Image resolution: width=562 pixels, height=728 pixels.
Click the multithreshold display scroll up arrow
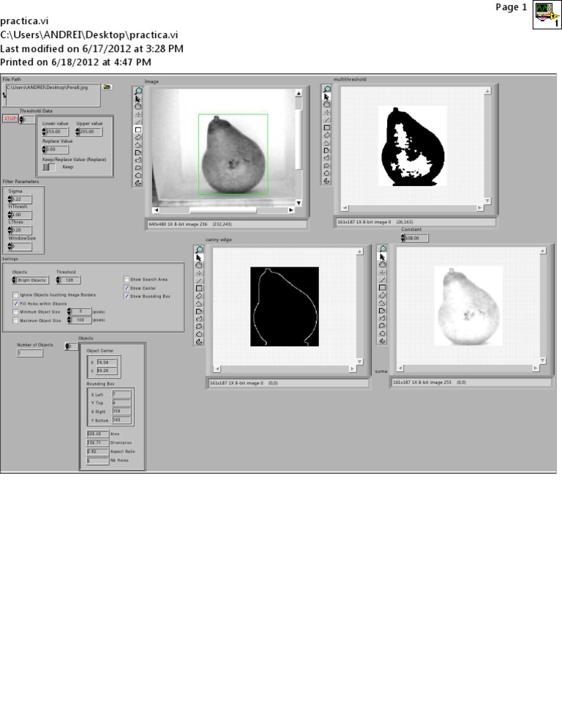(488, 91)
